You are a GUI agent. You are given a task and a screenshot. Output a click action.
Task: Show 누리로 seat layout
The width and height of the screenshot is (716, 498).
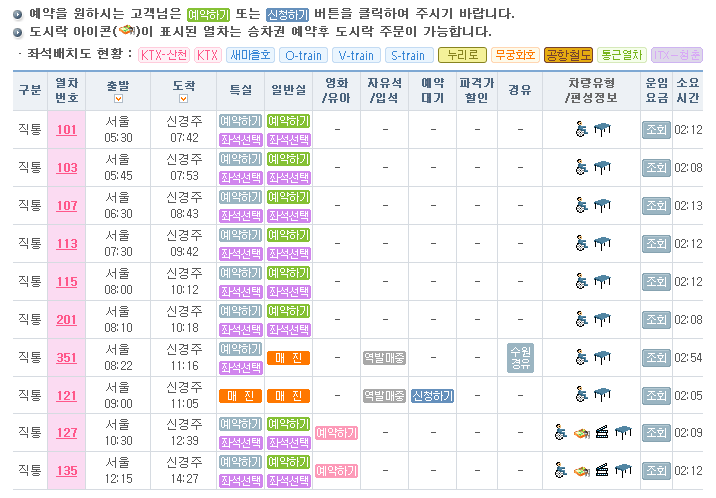462,55
